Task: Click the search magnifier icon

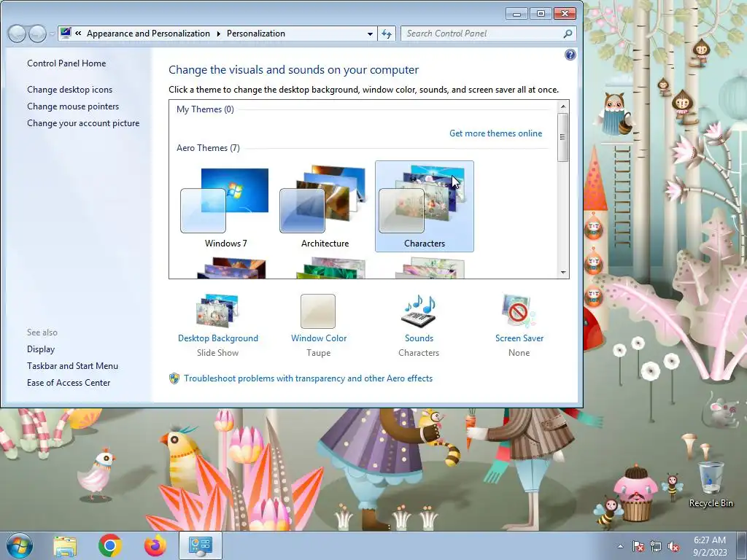Action: point(568,34)
